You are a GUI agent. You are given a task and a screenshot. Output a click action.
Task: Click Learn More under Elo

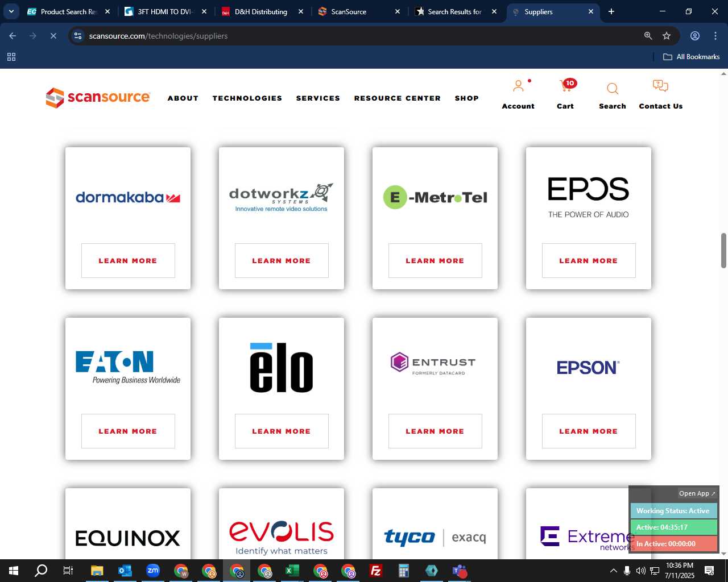point(282,431)
